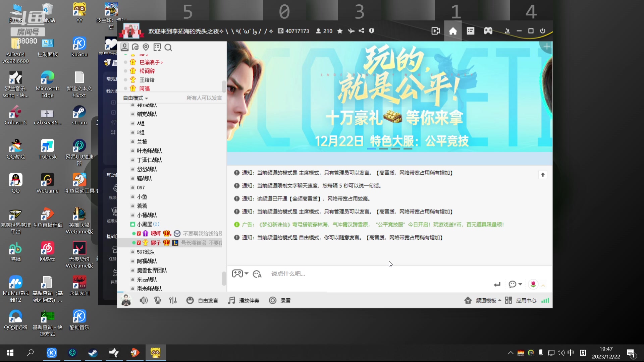The image size is (644, 362).
Task: Send message with the enter arrow button
Action: (x=497, y=284)
